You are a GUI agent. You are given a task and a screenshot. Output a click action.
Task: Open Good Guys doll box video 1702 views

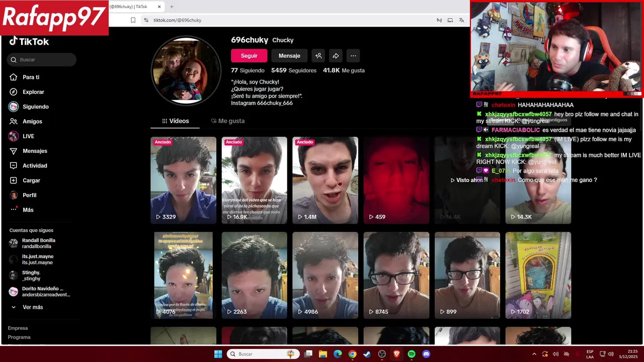[538, 275]
